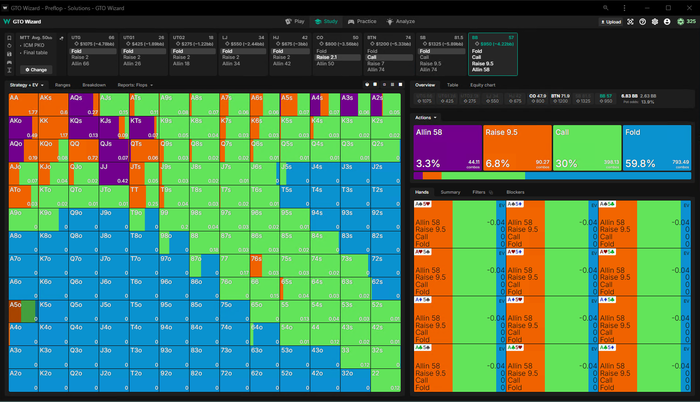Viewport: 700px width, 402px height.
Task: Click the BB 57 stack chip
Action: pos(606,98)
